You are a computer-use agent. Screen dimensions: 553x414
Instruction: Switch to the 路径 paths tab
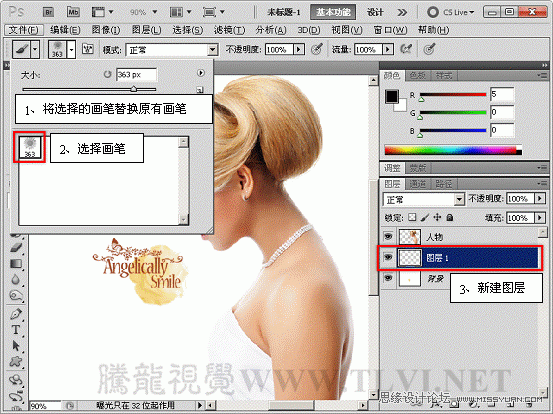444,184
